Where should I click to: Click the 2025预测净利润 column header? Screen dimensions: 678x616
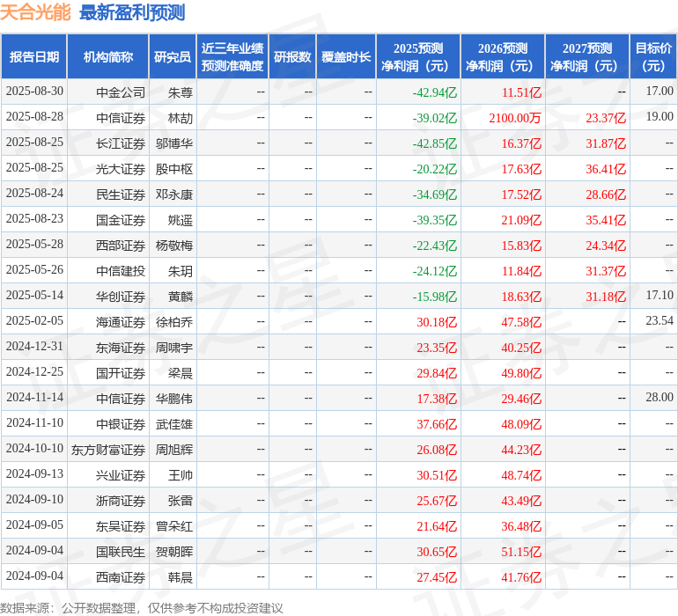(x=418, y=56)
